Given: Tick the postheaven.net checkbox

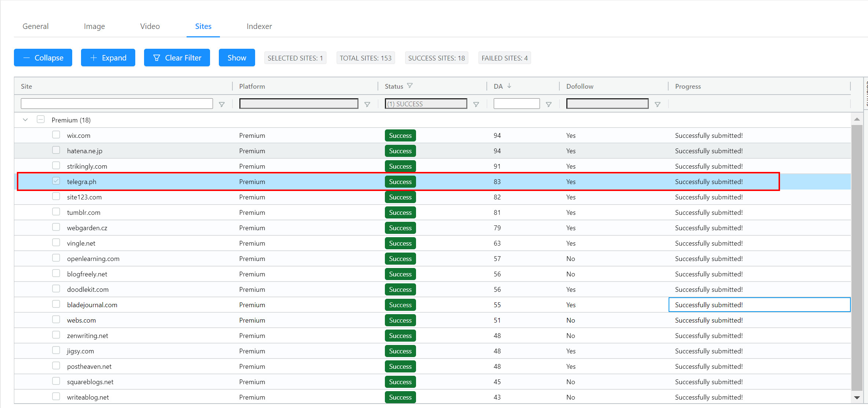Looking at the screenshot, I should pos(56,366).
